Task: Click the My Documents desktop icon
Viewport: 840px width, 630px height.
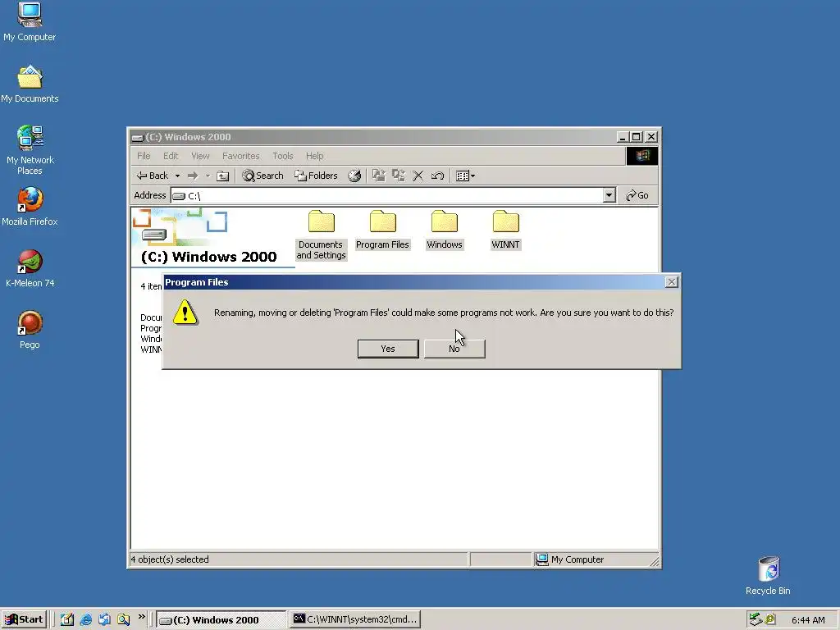Action: click(x=30, y=84)
